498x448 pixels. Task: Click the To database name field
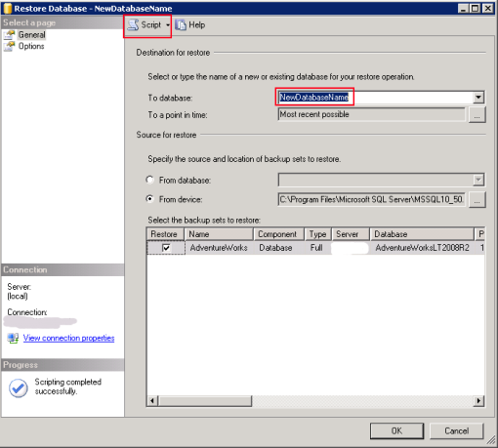tap(375, 98)
